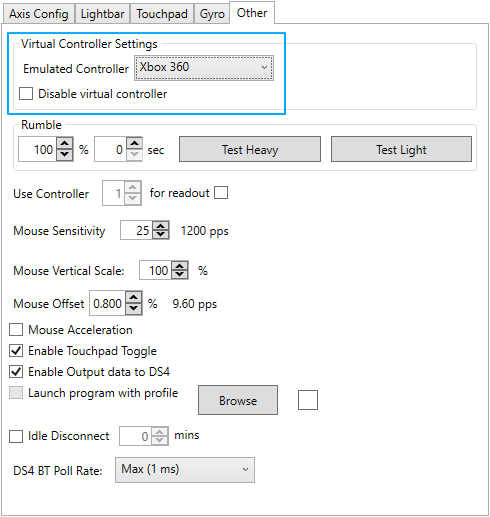The width and height of the screenshot is (490, 517).
Task: Increase rumble percentage with up arrow
Action: click(65, 143)
